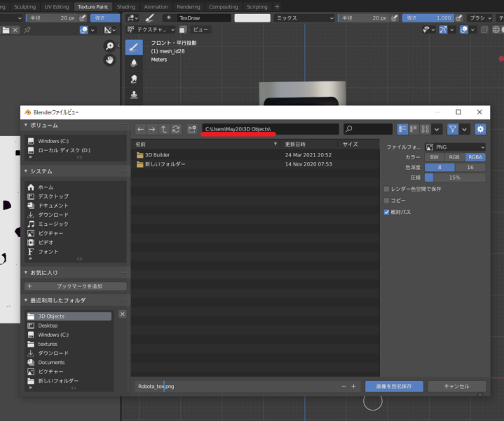Switch to UV Editing workspace tab
The width and height of the screenshot is (504, 421).
pyautogui.click(x=57, y=7)
